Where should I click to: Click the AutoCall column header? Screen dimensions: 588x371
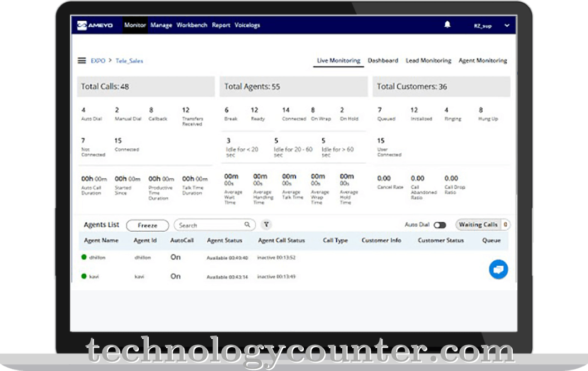(182, 240)
